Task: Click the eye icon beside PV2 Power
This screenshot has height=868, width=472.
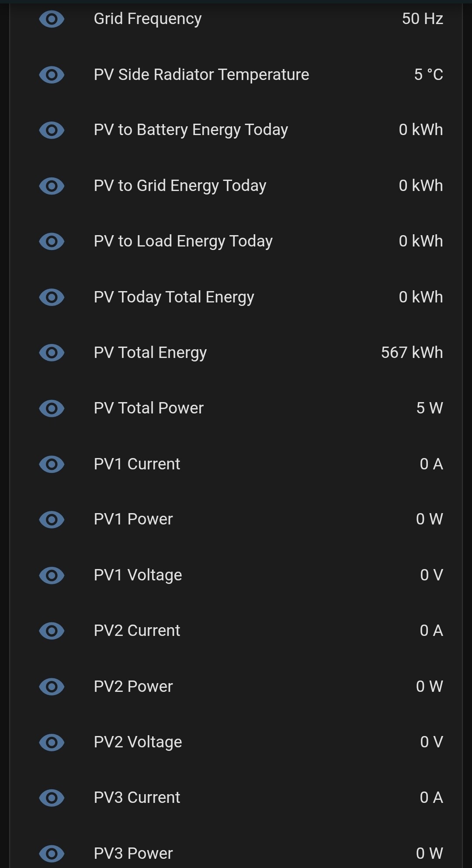Action: [52, 687]
